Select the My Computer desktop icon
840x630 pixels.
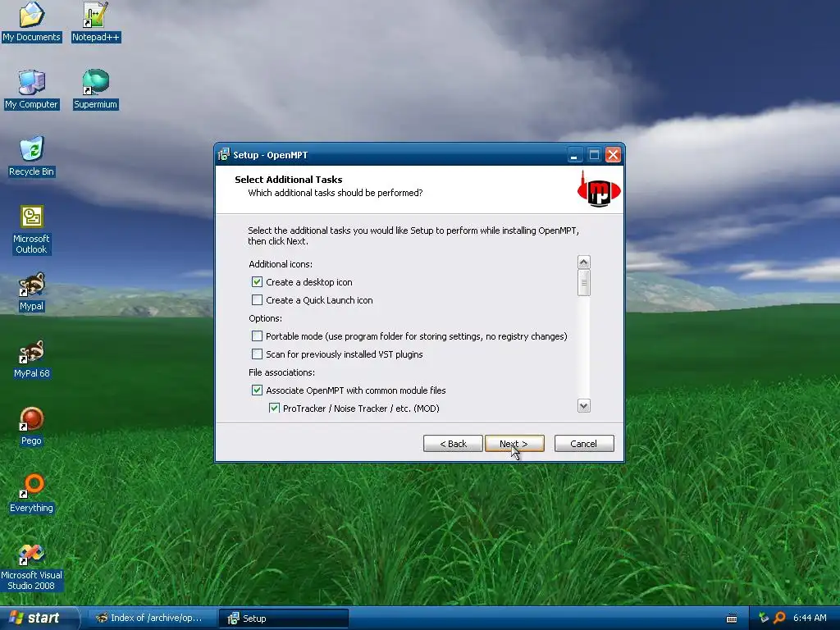tap(31, 89)
